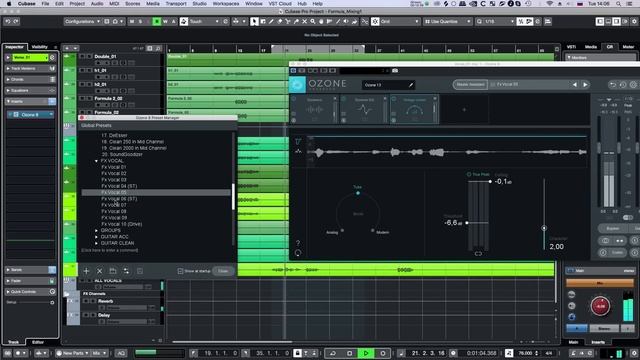Viewport: 640px width, 360px height.
Task: Open the MIDI menu
Action: coord(114,4)
